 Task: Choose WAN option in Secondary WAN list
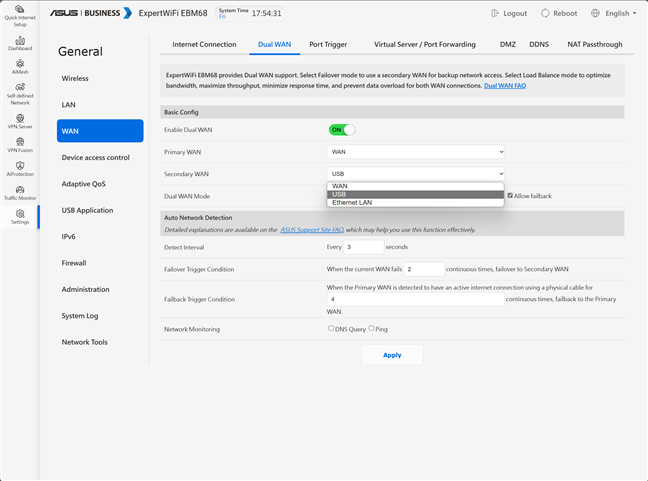415,186
